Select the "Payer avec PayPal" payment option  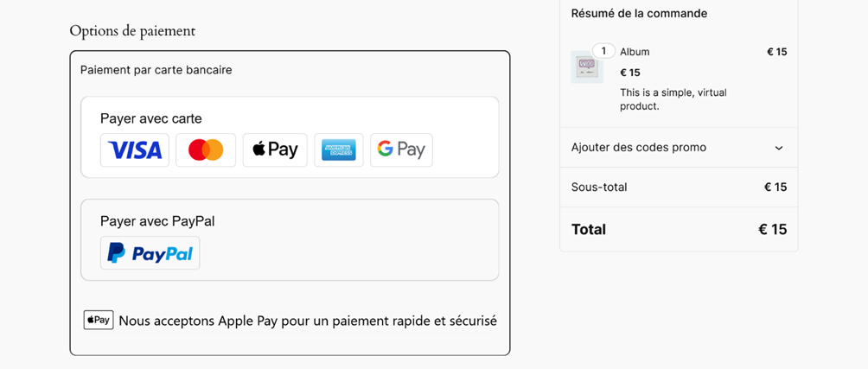tap(157, 221)
